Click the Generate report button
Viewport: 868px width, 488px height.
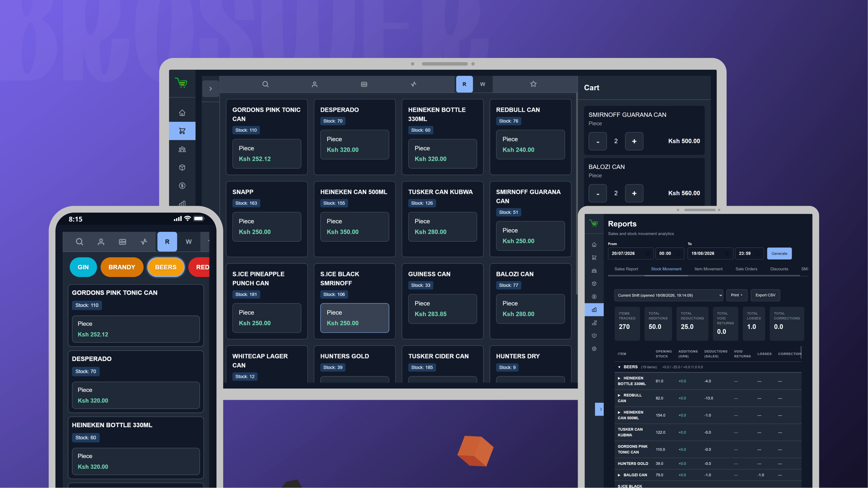(779, 253)
